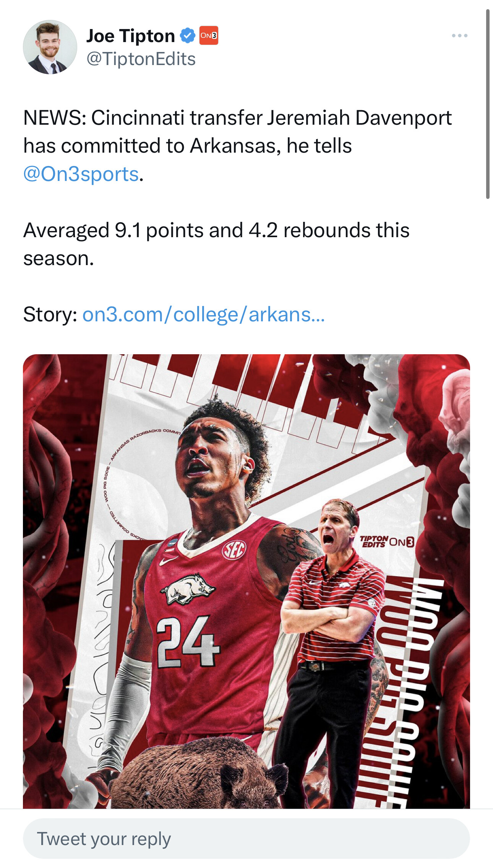Click the SEC patch on the jersey
The image size is (493, 868).
coord(234,550)
